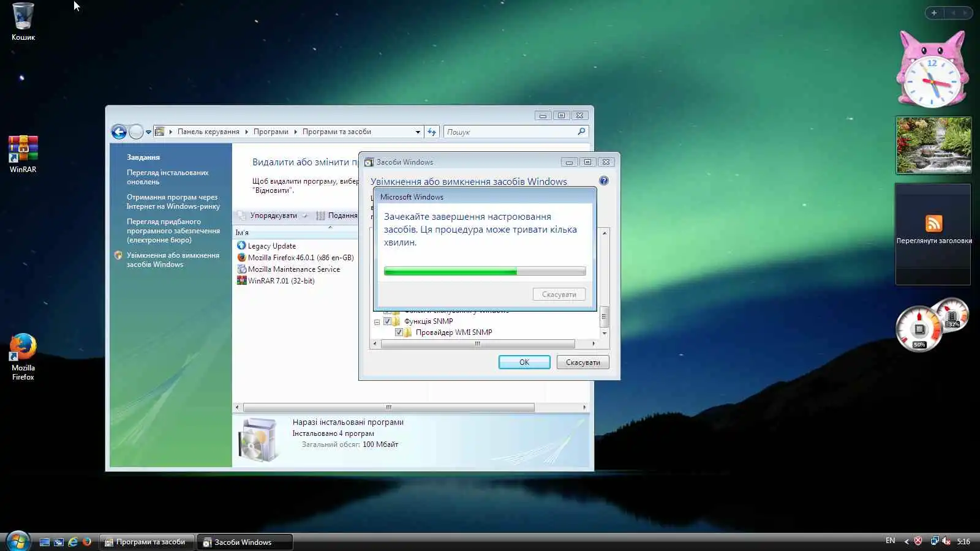Click the EN language indicator
The width and height of the screenshot is (980, 551).
pos(891,541)
